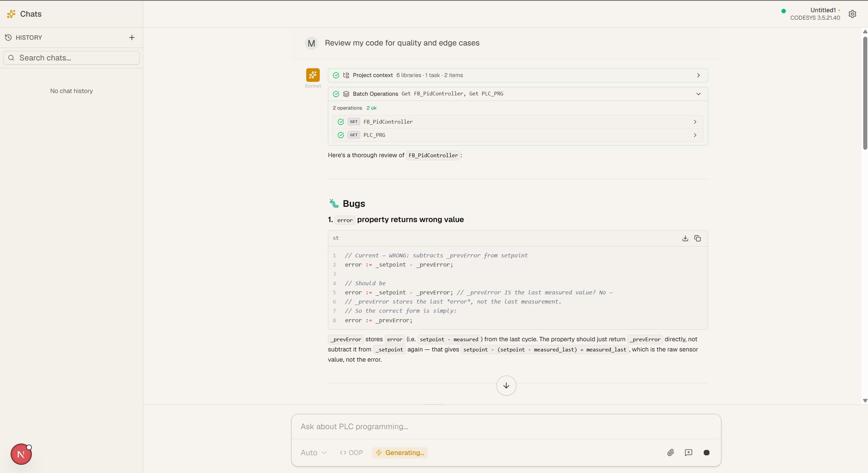
Task: Expand the Project context panel chevron
Action: tap(698, 75)
